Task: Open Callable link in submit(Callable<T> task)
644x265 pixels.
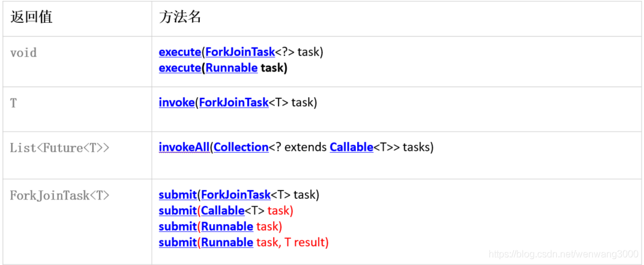Action: click(223, 211)
